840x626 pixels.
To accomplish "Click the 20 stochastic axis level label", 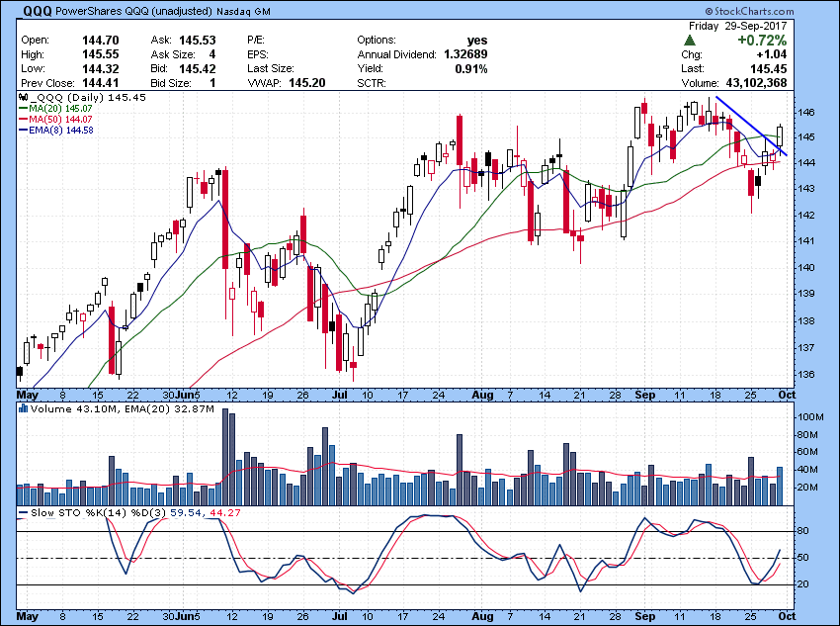I will [803, 584].
